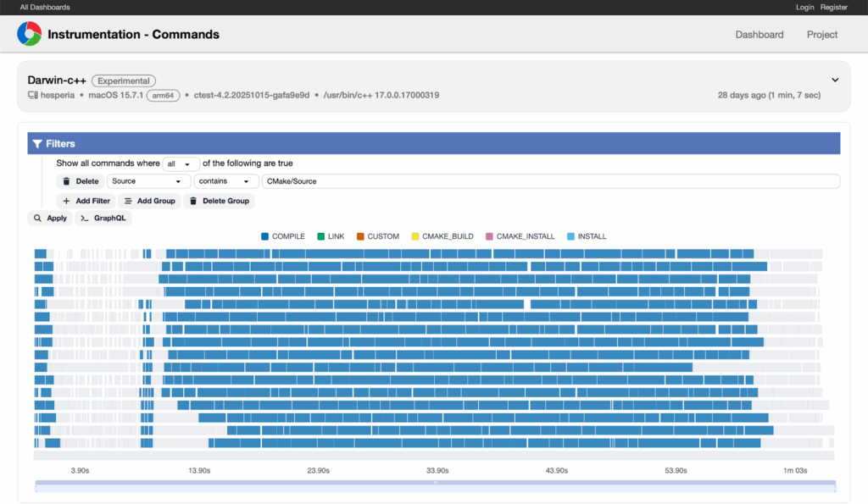Toggle the COMPILE legend series
This screenshot has height=504, width=868.
point(283,236)
